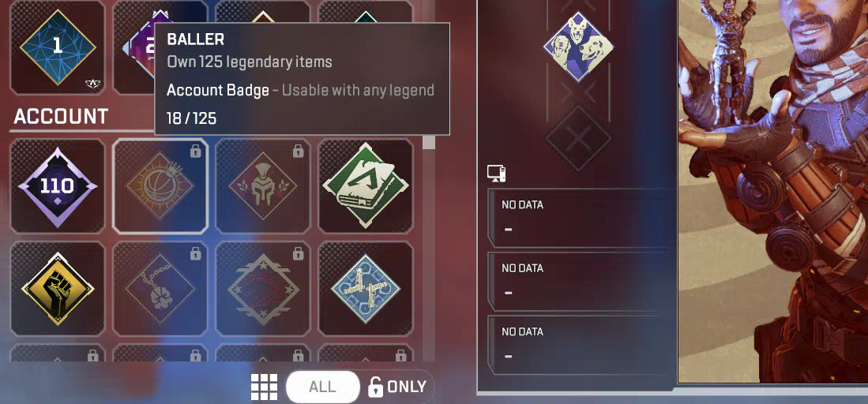Show unlocked ONLY badges
This screenshot has width=868, height=404.
pyautogui.click(x=397, y=387)
